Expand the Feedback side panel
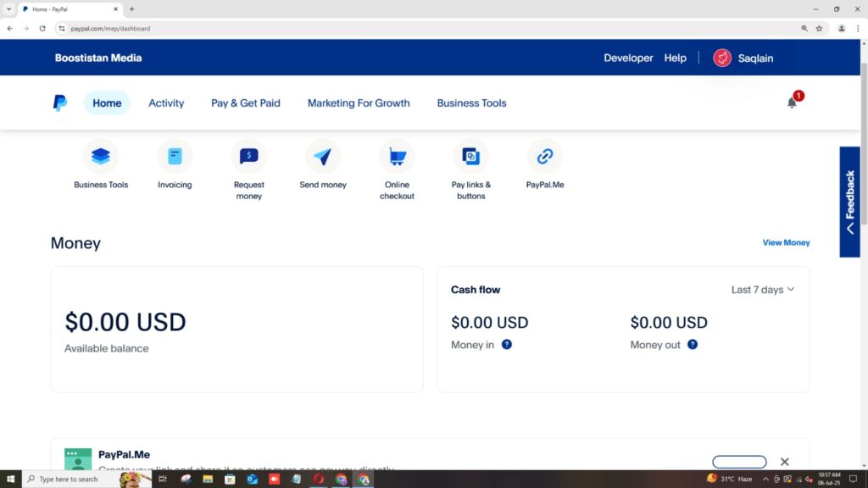The width and height of the screenshot is (868, 488). (849, 202)
